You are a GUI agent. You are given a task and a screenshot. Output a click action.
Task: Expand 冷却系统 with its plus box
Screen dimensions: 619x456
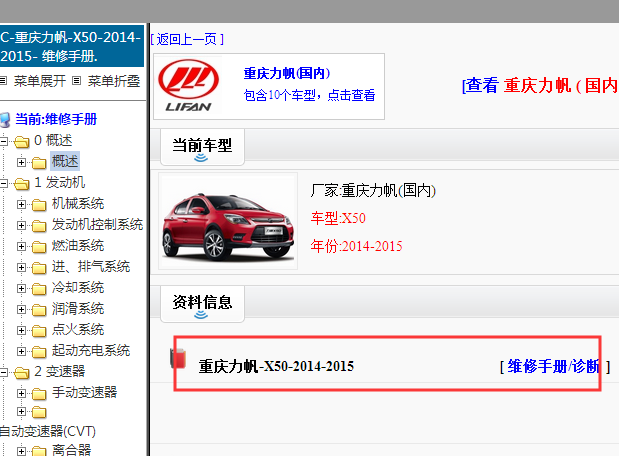pos(22,288)
